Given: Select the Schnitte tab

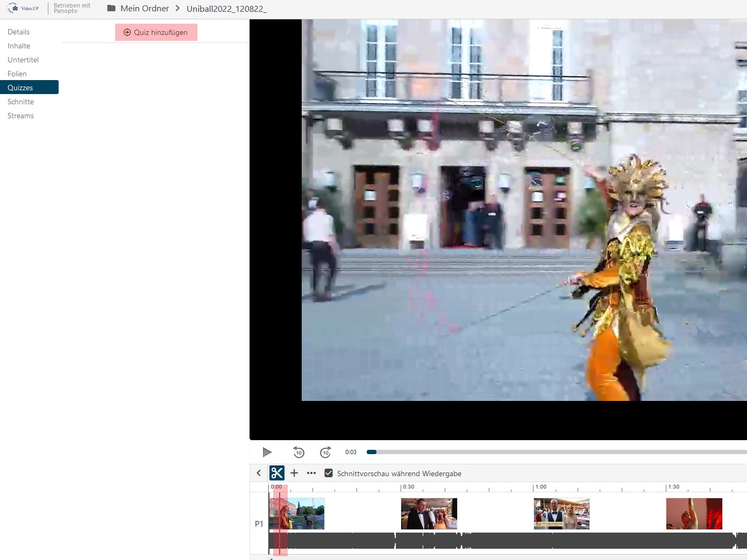Looking at the screenshot, I should [x=21, y=102].
